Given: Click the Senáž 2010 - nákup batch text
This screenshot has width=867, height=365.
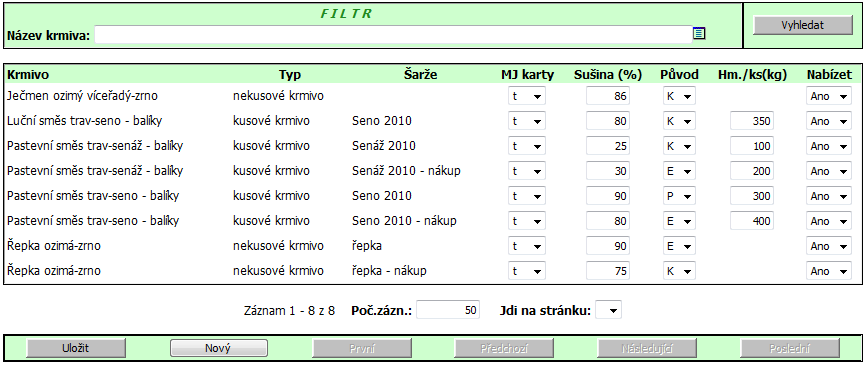Looking at the screenshot, I should 406,171.
